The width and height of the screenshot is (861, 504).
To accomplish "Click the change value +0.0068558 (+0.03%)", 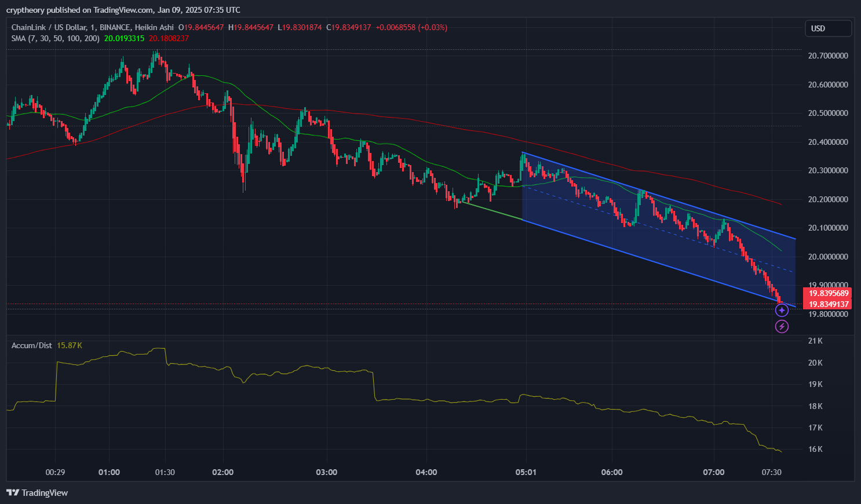I will [x=411, y=27].
